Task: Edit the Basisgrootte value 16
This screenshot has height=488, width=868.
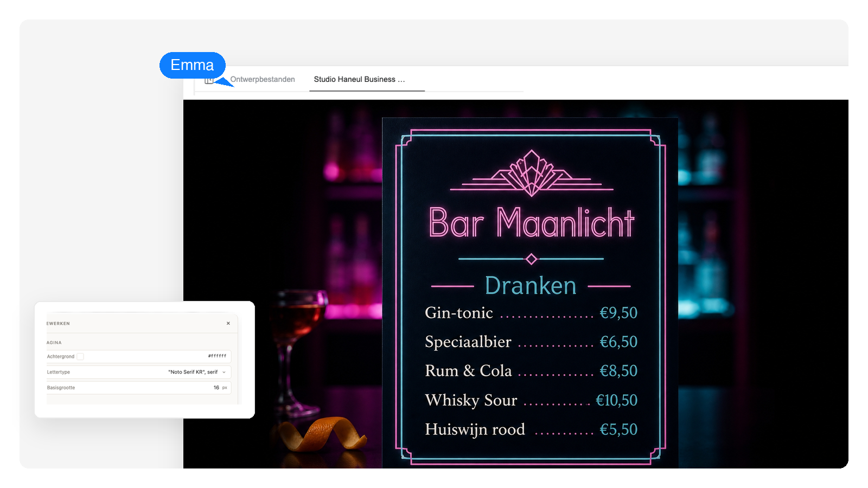Action: (216, 388)
